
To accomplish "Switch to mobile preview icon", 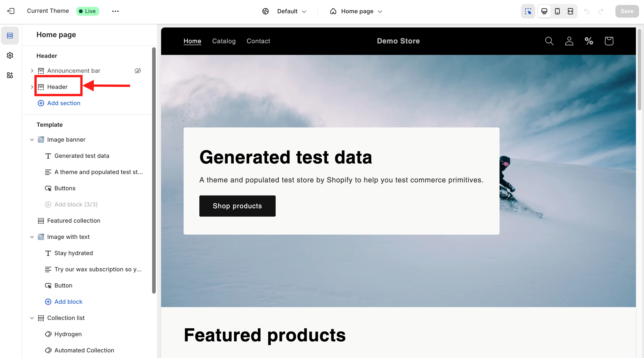I will (557, 11).
